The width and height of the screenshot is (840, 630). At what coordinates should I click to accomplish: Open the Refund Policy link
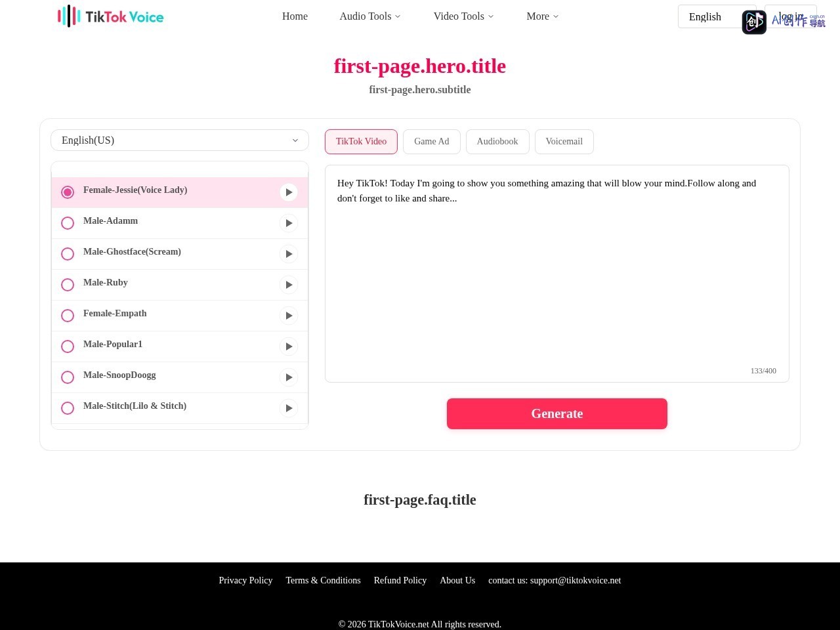400,580
